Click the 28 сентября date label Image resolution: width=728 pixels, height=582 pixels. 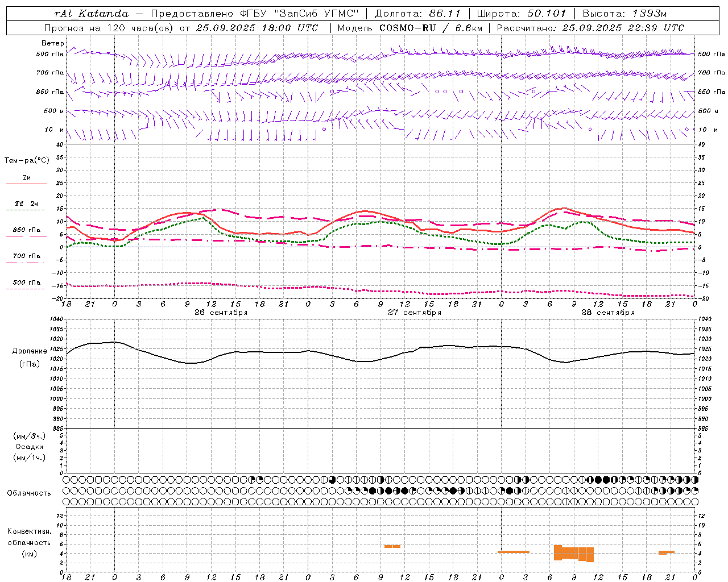(607, 313)
